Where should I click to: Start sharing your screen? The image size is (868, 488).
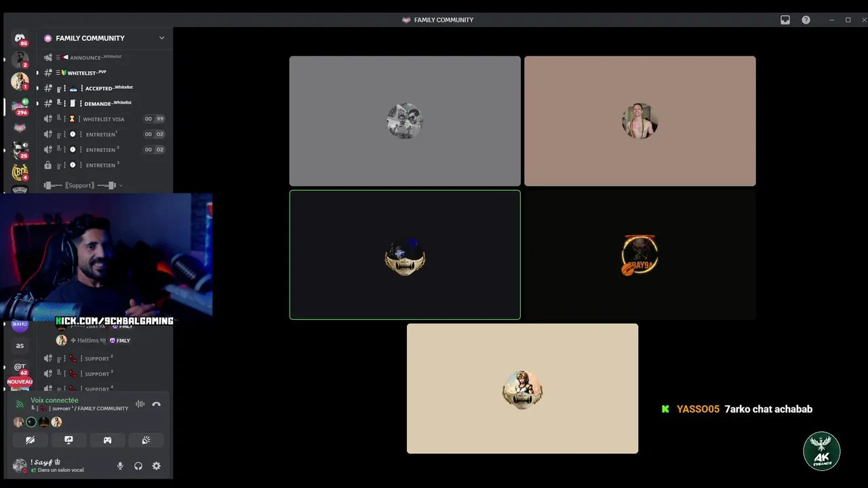point(68,440)
